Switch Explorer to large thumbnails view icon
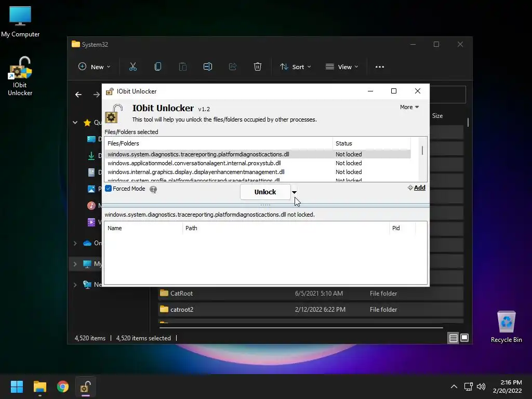 (x=464, y=338)
